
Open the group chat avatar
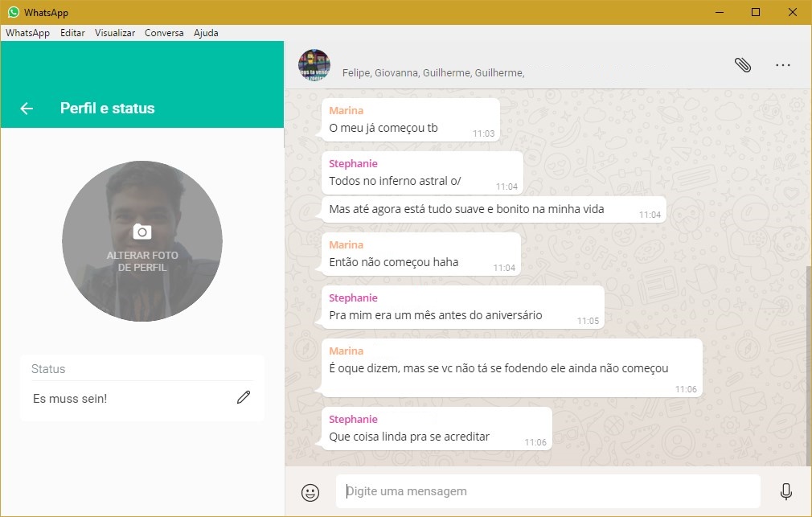(x=314, y=65)
